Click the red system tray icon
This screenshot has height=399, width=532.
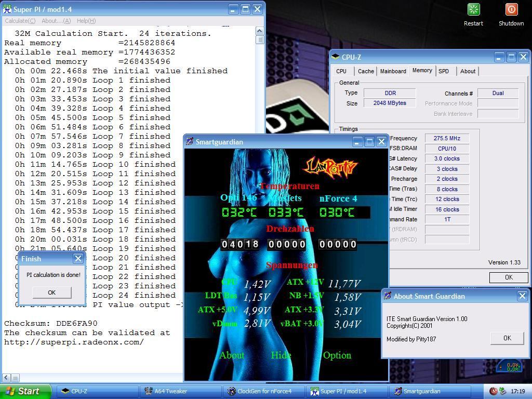(493, 391)
